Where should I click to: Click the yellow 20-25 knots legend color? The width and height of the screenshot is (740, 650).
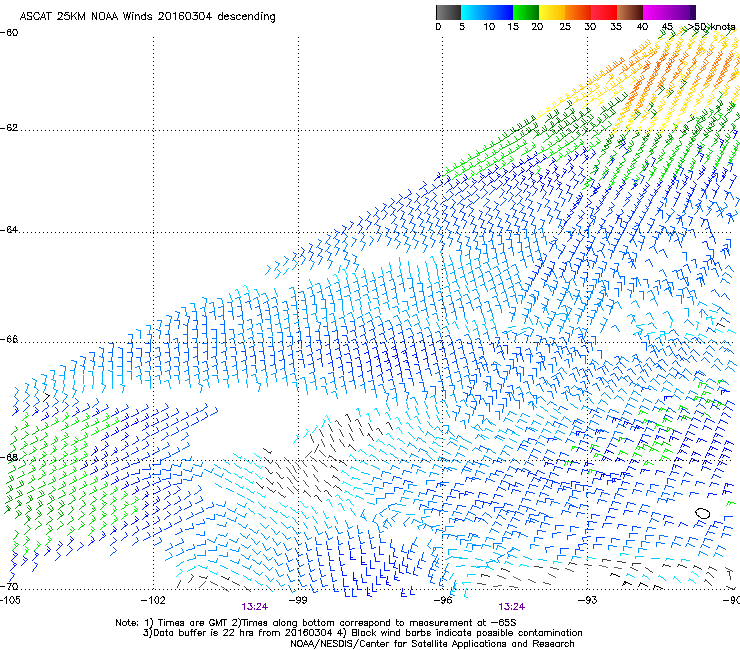pos(552,12)
